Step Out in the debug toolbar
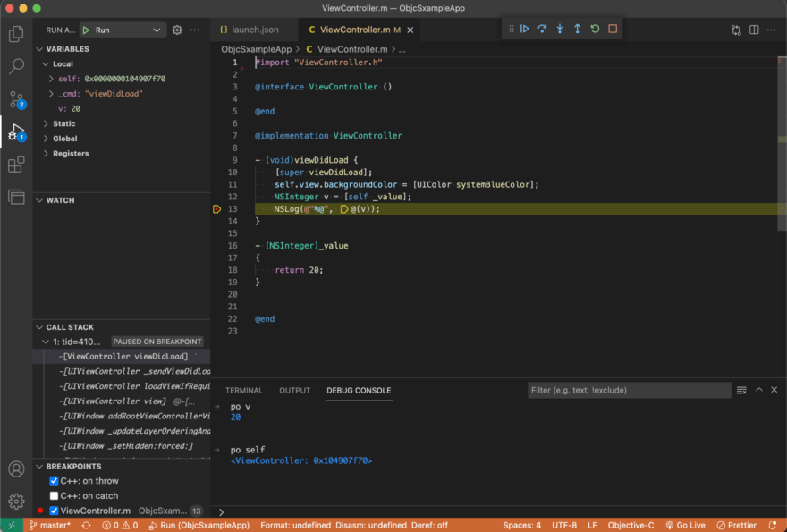The height and width of the screenshot is (532, 787). coord(577,29)
